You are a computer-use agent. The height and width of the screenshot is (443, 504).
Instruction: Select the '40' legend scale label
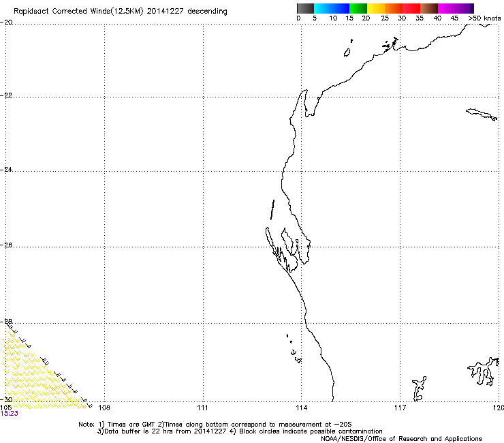[437, 18]
